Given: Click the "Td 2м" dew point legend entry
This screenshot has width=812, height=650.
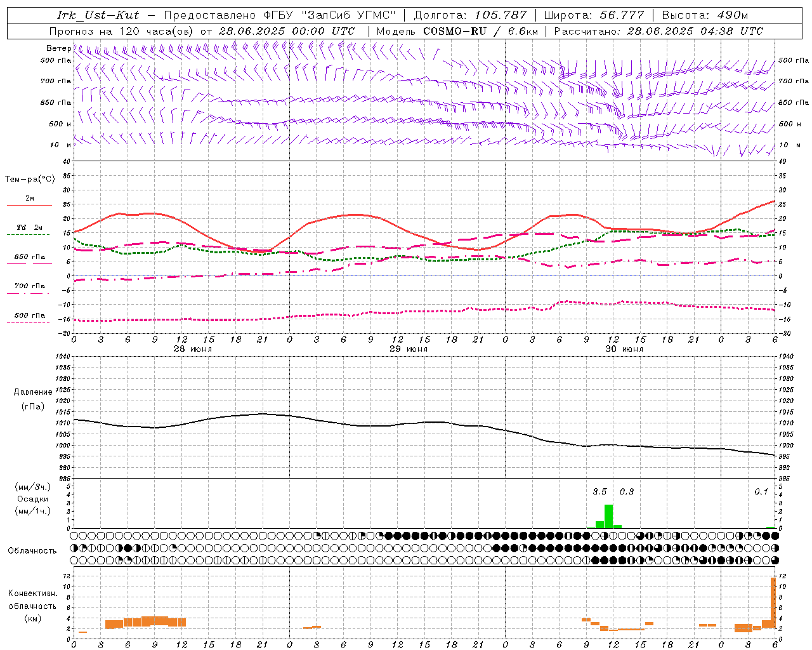Looking at the screenshot, I should 30,227.
